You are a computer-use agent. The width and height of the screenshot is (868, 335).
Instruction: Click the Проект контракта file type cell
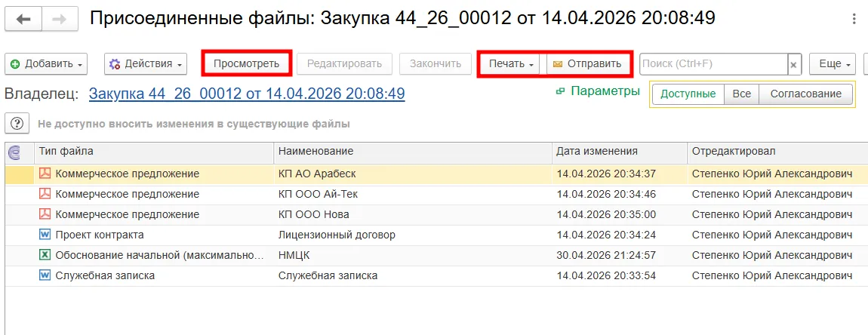point(155,235)
